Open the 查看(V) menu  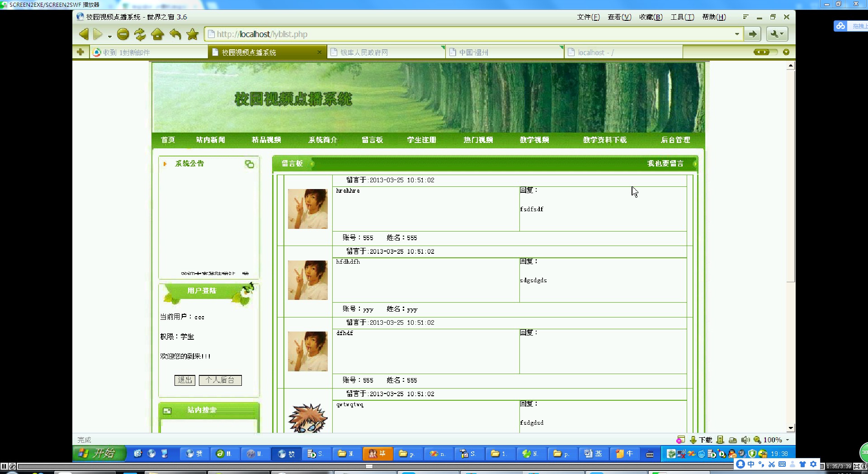pyautogui.click(x=619, y=17)
